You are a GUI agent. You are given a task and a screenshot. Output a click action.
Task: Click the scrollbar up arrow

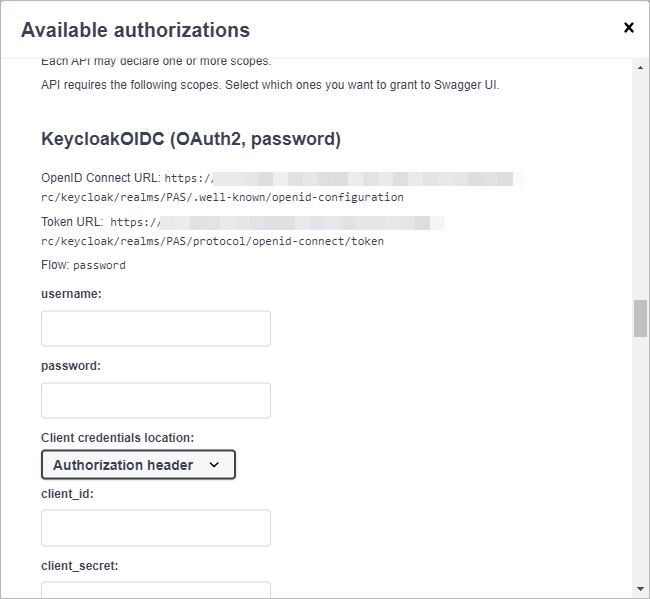tap(640, 67)
